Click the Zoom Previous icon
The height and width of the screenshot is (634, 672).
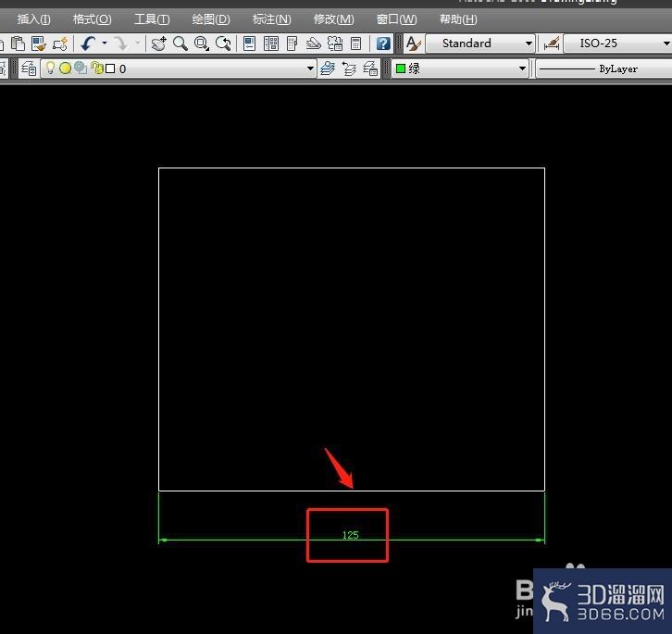point(223,44)
